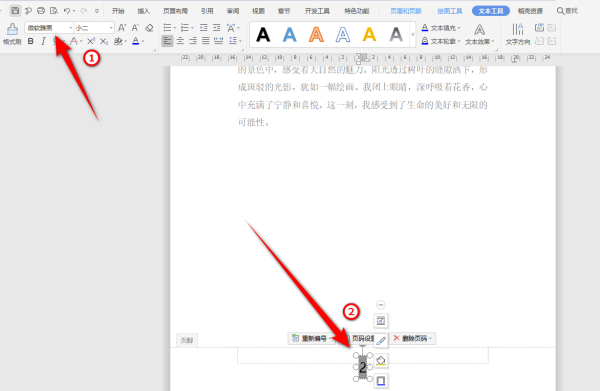Click the Format Painter brush icon
The width and height of the screenshot is (600, 391).
coord(12,30)
